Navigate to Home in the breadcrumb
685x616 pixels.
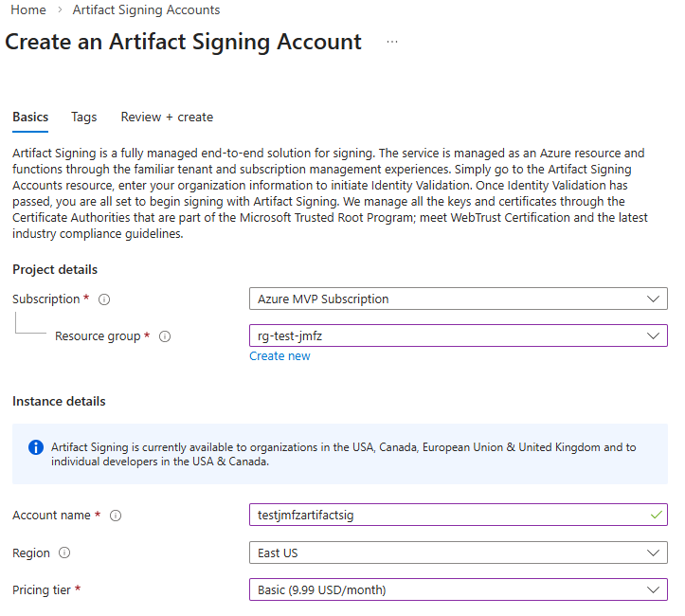click(x=28, y=10)
